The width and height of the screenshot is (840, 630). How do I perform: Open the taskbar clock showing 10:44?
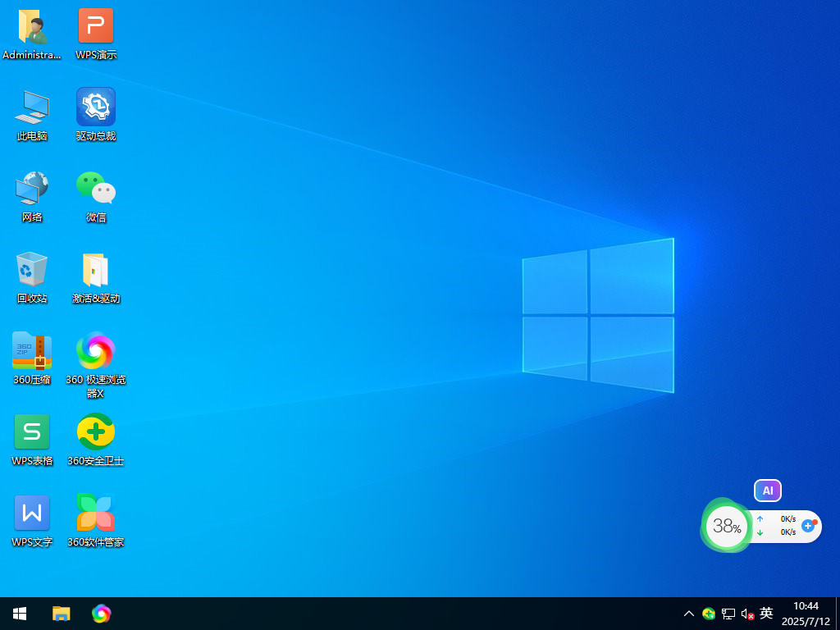(806, 614)
